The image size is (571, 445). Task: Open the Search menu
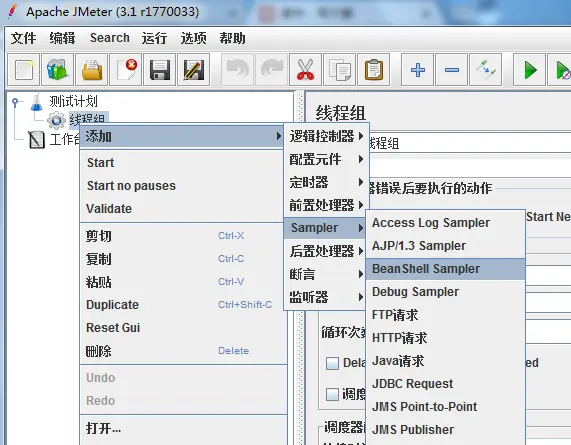pos(110,38)
